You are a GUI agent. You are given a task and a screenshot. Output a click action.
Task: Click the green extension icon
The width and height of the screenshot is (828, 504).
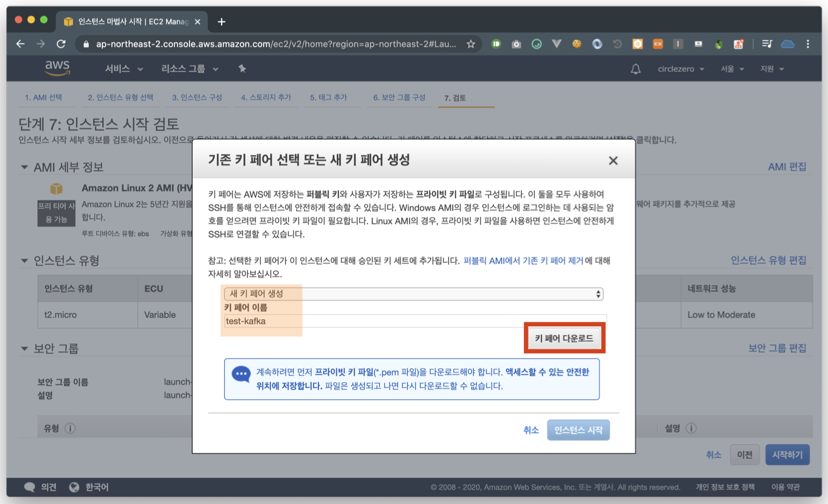[496, 44]
